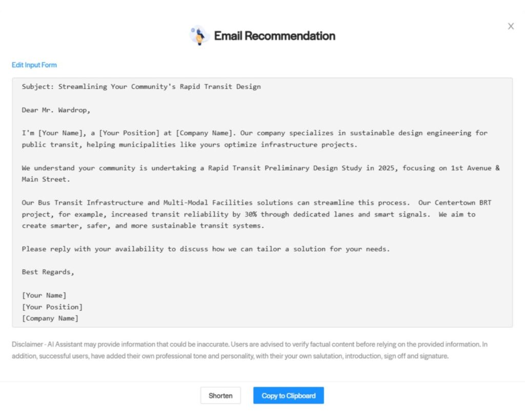
Task: Click the [Your Name] signature line
Action: click(44, 295)
